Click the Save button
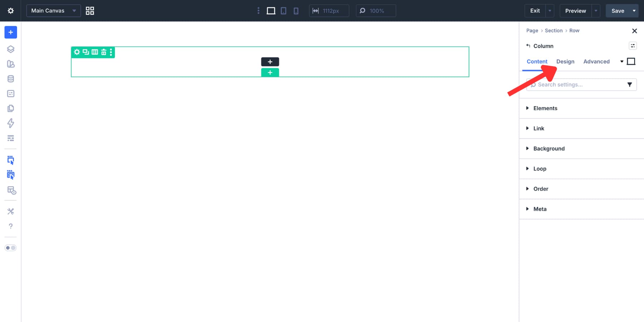644x322 pixels. pos(618,11)
